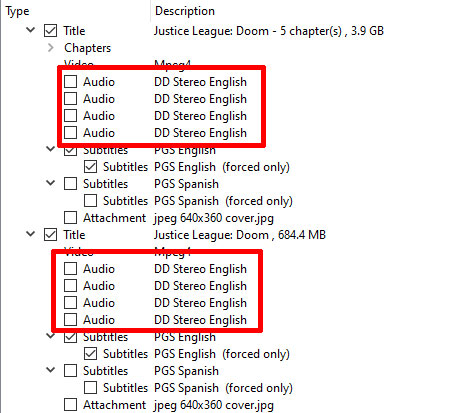Check the first Audio track in first title

pos(70,81)
